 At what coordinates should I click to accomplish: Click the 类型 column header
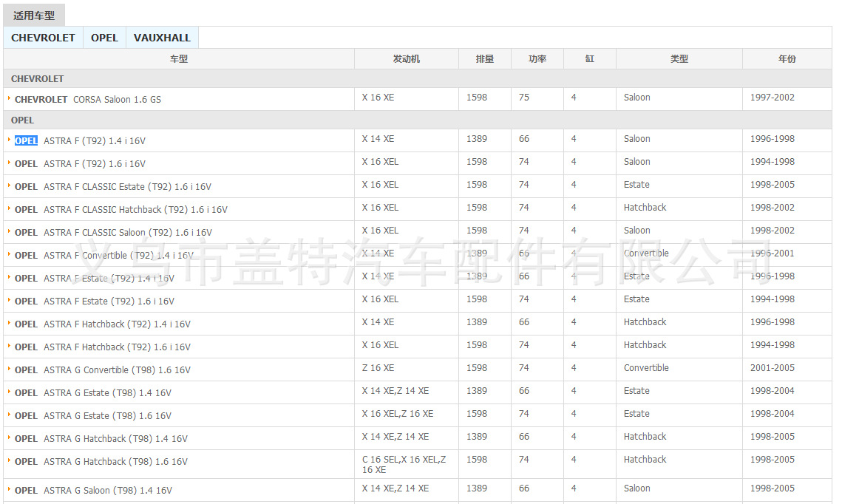pos(679,59)
